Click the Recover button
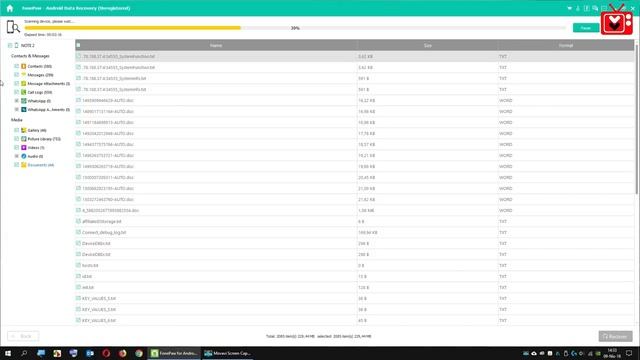640x360 pixels. (x=616, y=336)
